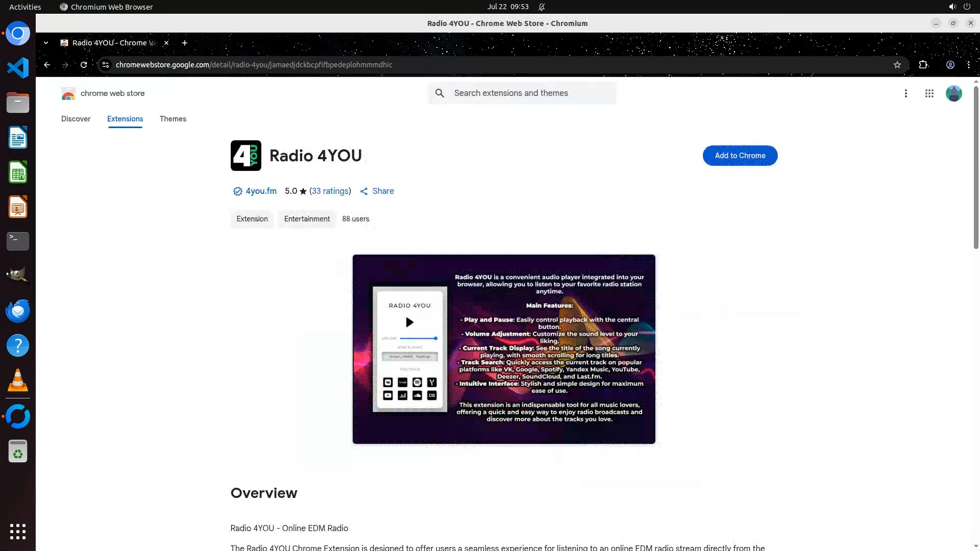Screen dimensions: 980x551
Task: Open the 33 ratings link
Action: click(x=330, y=191)
